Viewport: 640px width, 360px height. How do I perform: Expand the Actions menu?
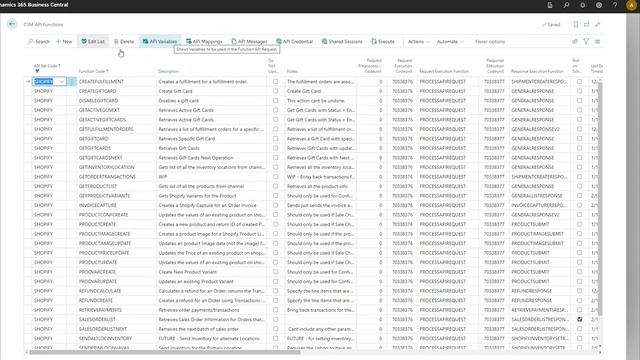[419, 42]
